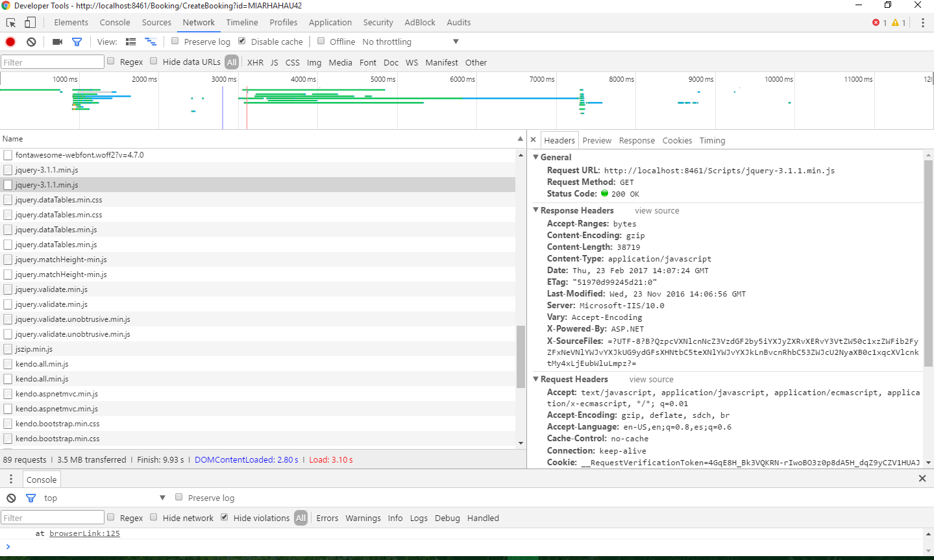Tick the network filter Regex checkbox
934x560 pixels.
coord(111,61)
